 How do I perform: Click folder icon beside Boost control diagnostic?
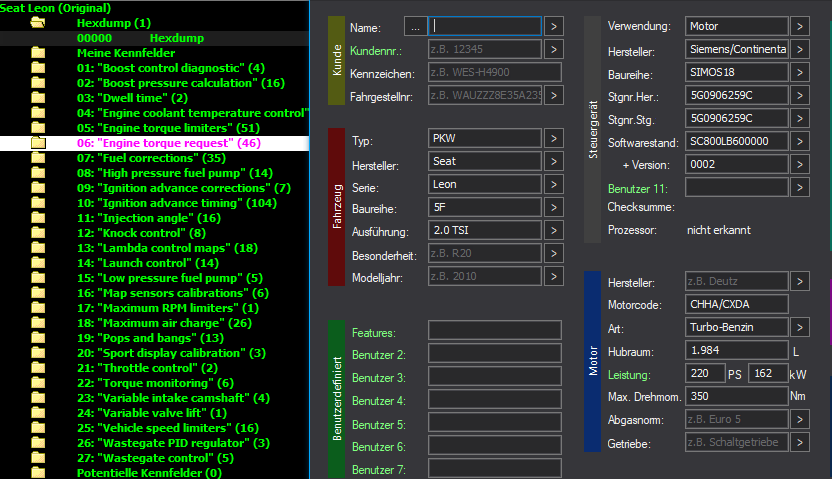pyautogui.click(x=38, y=67)
